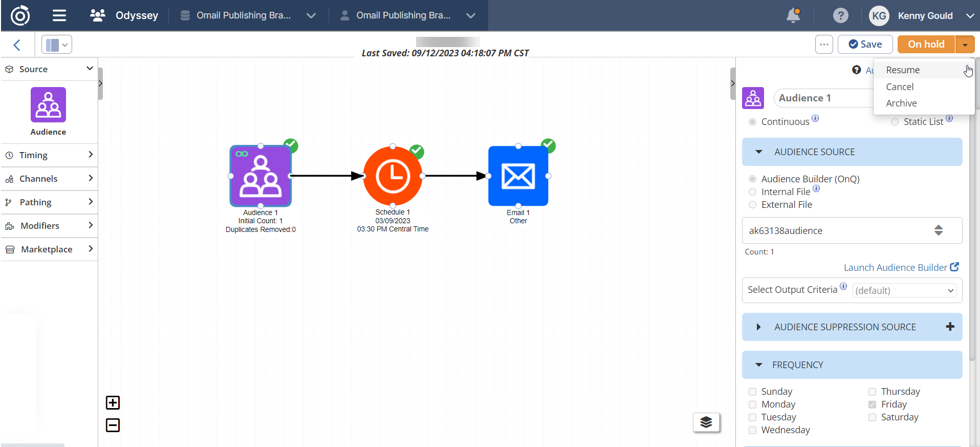Open the Select Output Criteria dropdown
Screen dimensions: 980x447
click(x=904, y=290)
